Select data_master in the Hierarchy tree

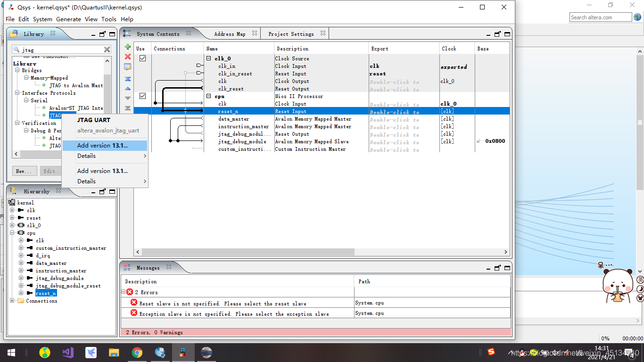point(51,263)
